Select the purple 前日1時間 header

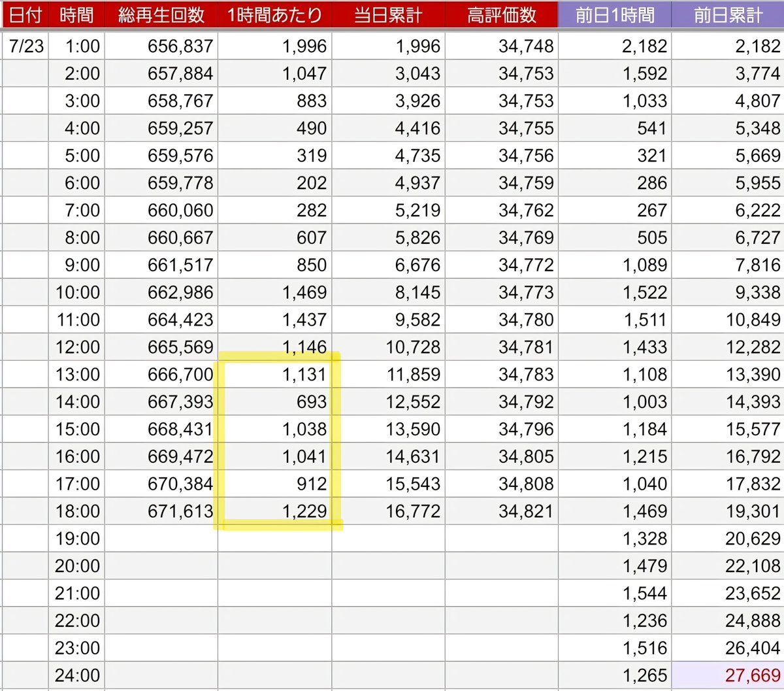click(x=615, y=14)
